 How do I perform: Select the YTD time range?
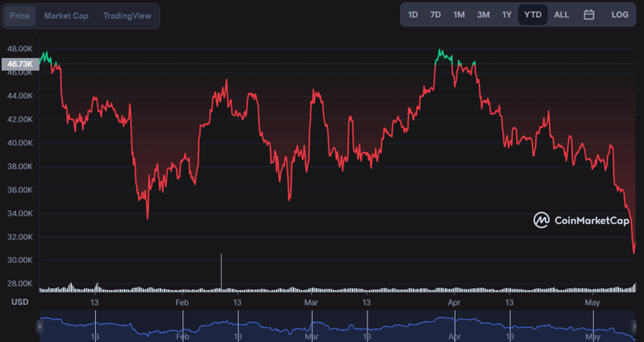(533, 15)
